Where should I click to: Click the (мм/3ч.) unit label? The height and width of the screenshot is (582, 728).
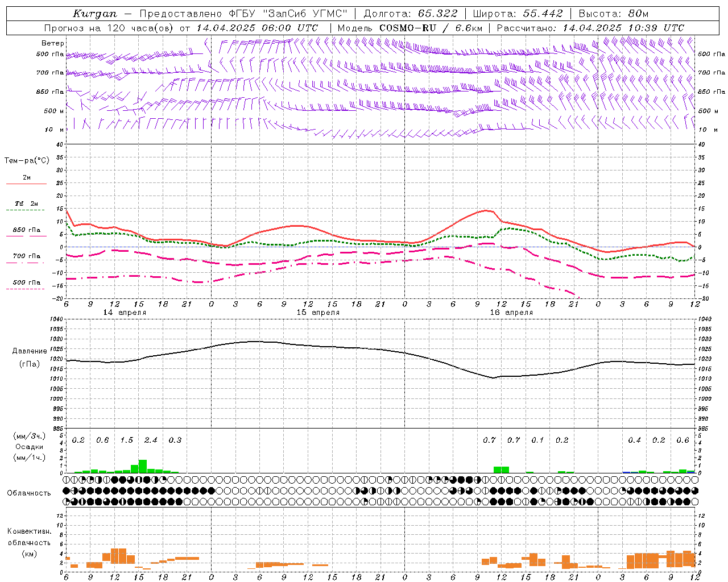[28, 436]
